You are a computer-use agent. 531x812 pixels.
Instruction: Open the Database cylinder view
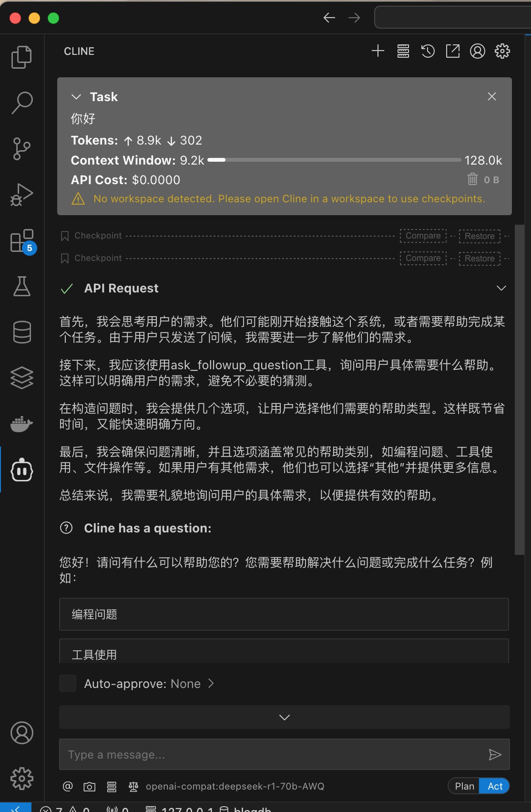coord(21,332)
